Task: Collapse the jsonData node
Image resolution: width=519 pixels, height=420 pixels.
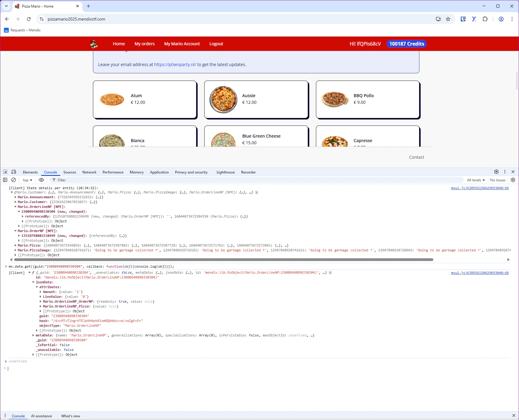Action: [x=33, y=282]
